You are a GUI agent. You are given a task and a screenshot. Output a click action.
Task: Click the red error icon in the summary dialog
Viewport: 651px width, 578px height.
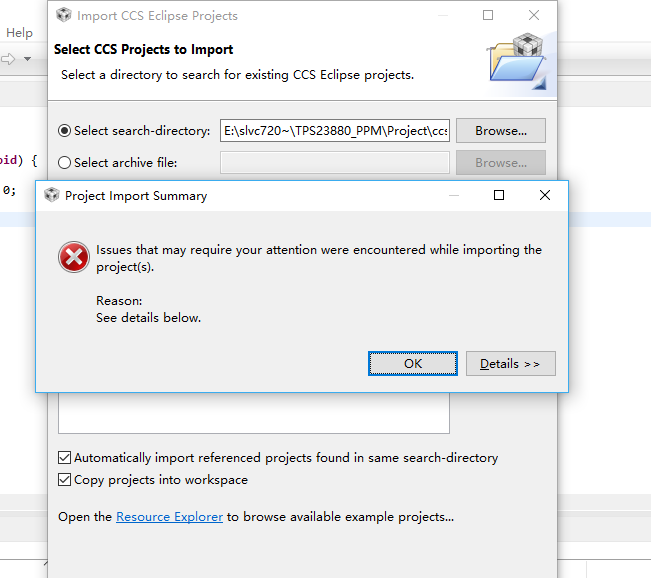tap(74, 257)
